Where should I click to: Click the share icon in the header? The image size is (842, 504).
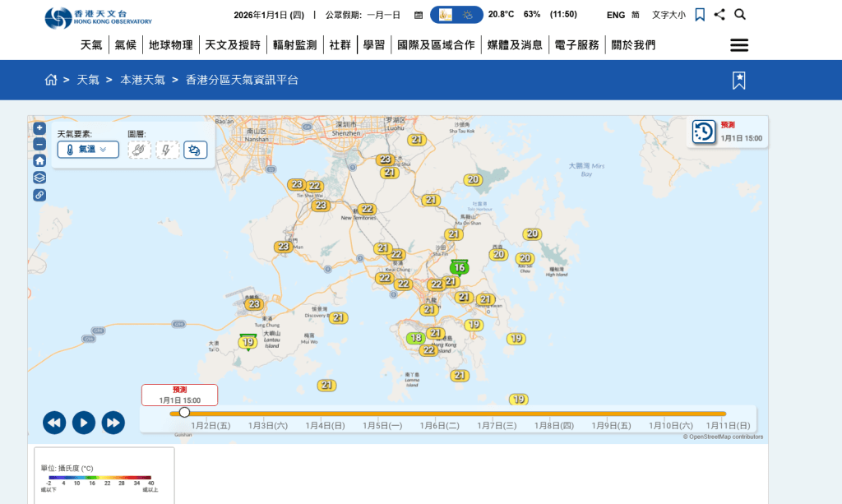coord(719,14)
